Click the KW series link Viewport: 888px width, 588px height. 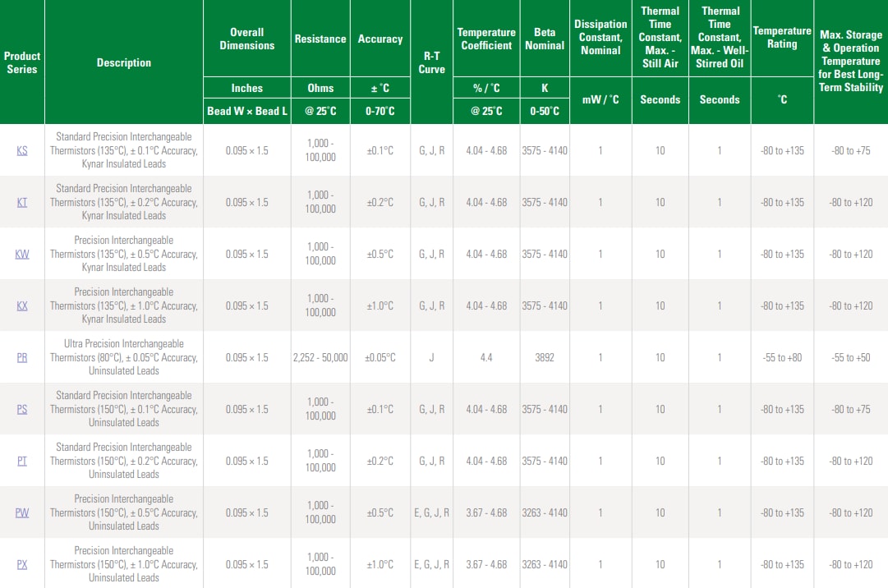[22, 254]
